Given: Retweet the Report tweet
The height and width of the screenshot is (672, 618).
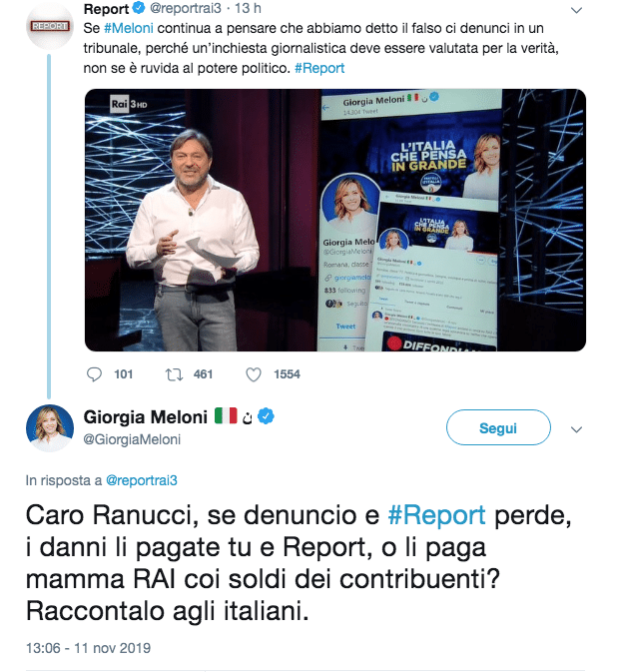Looking at the screenshot, I should (175, 375).
